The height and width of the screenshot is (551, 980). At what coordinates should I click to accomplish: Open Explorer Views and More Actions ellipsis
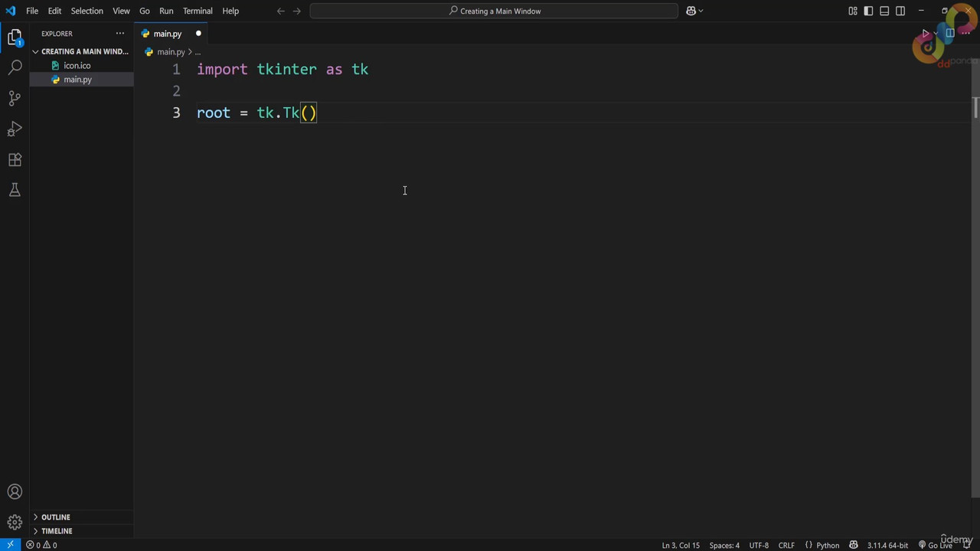click(120, 34)
